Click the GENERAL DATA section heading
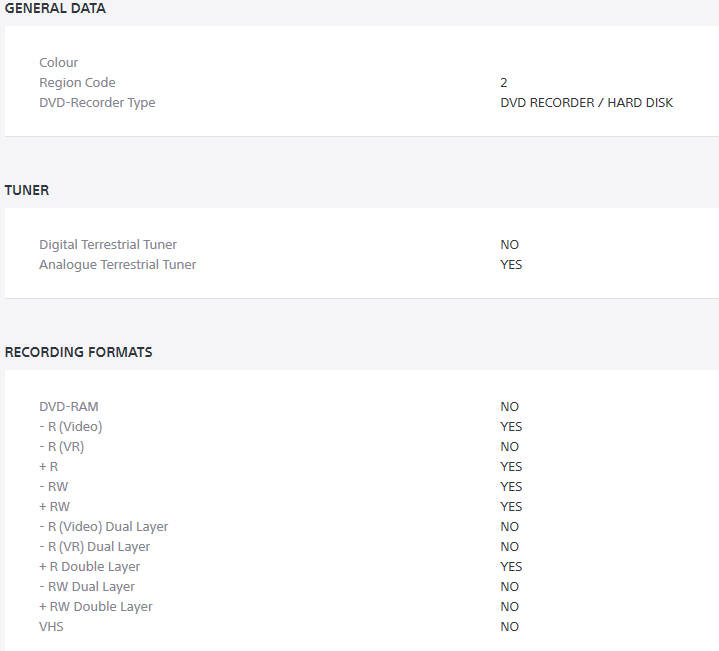The width and height of the screenshot is (719, 651). click(x=55, y=9)
